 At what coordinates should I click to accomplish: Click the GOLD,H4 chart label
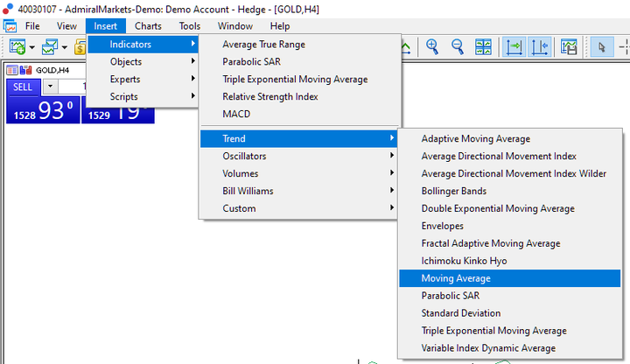52,70
